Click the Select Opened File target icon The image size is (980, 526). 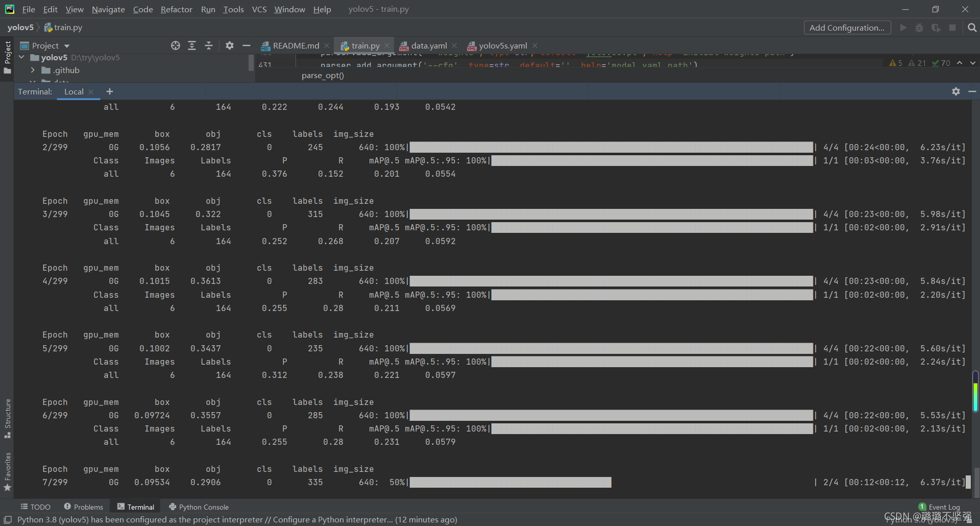(x=176, y=45)
